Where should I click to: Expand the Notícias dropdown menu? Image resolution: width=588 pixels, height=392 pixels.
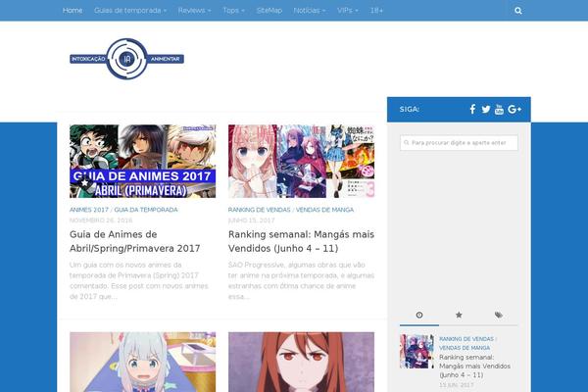pos(310,11)
